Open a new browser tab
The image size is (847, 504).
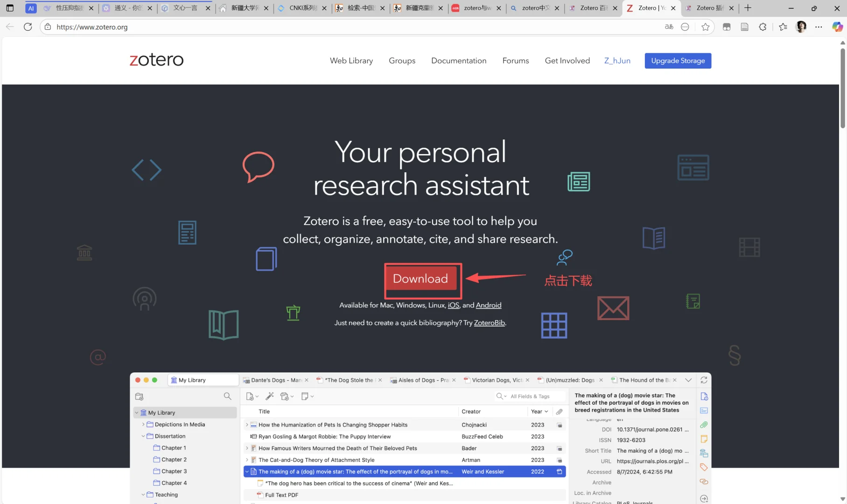[748, 8]
